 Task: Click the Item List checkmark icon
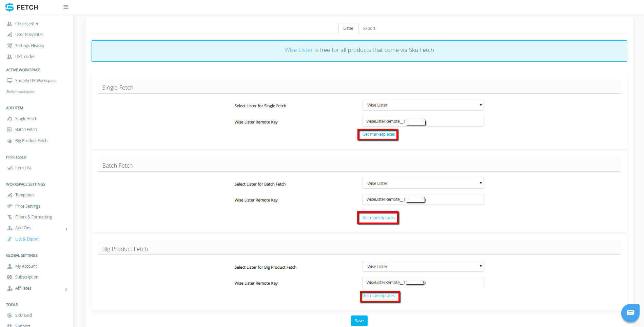click(9, 168)
